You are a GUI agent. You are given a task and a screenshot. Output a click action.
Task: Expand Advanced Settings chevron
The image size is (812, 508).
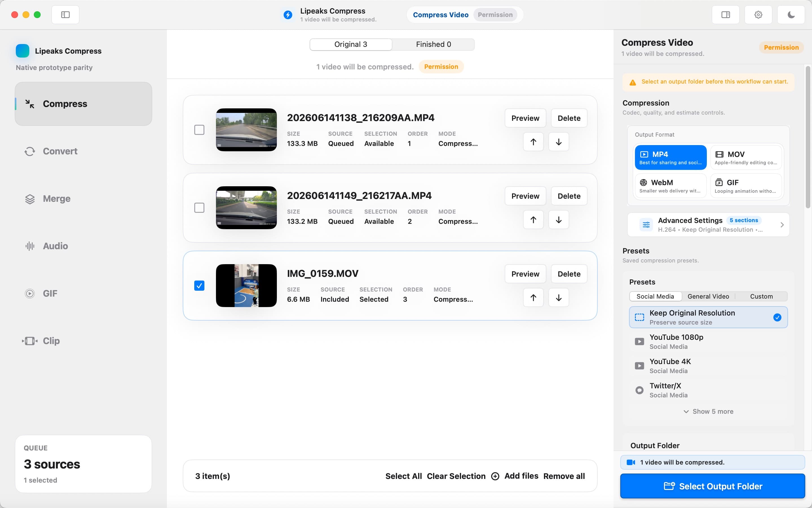pos(782,225)
